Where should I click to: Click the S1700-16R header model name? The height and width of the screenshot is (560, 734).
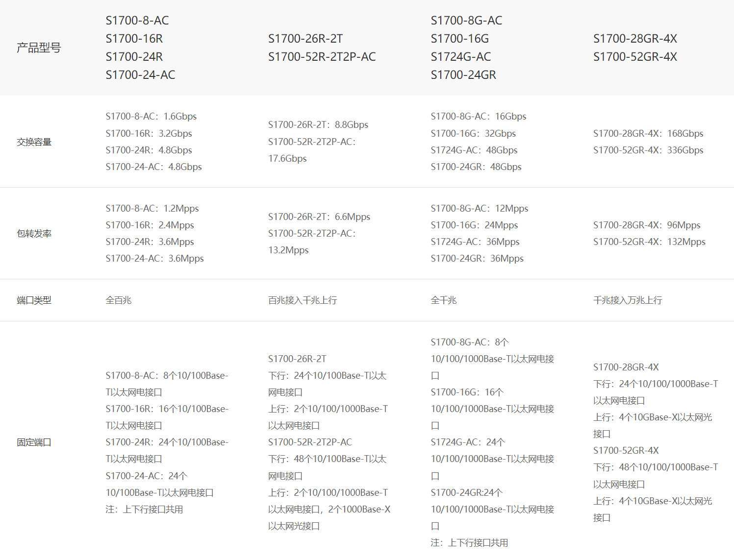(134, 39)
